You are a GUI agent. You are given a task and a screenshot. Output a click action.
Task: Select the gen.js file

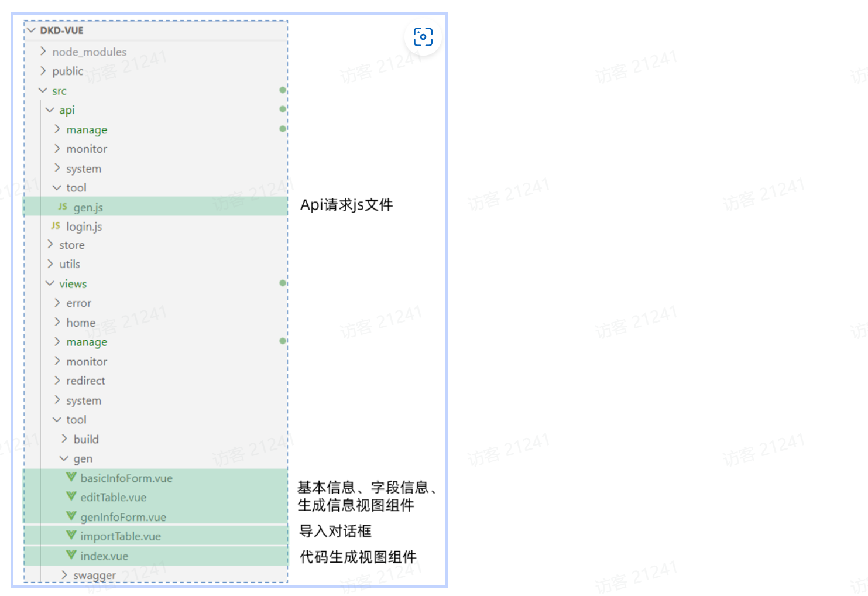(156, 207)
